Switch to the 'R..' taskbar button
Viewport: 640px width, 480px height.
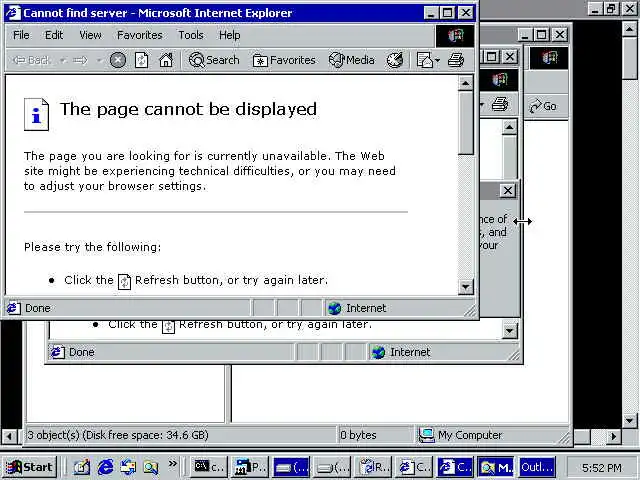[x=373, y=467]
